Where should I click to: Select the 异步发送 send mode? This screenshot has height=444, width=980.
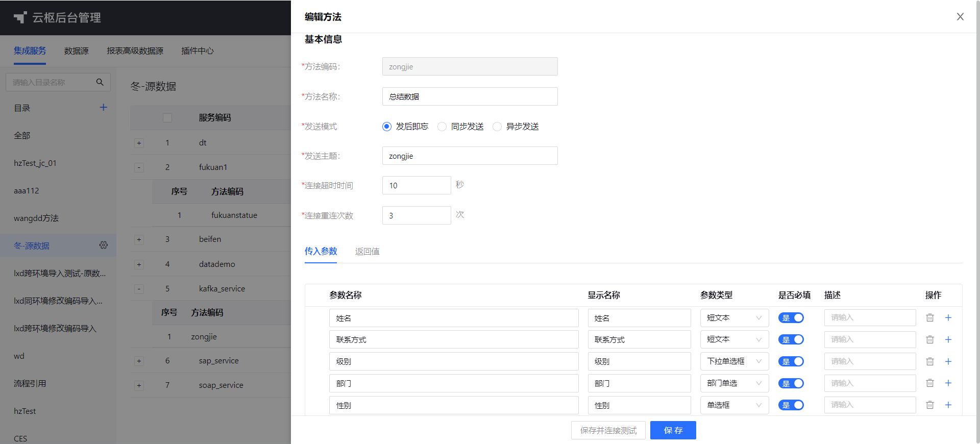(x=497, y=127)
